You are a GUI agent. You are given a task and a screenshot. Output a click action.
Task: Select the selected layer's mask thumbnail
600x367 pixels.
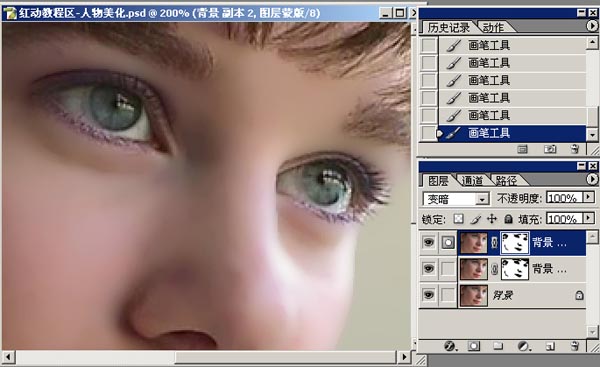click(x=515, y=243)
